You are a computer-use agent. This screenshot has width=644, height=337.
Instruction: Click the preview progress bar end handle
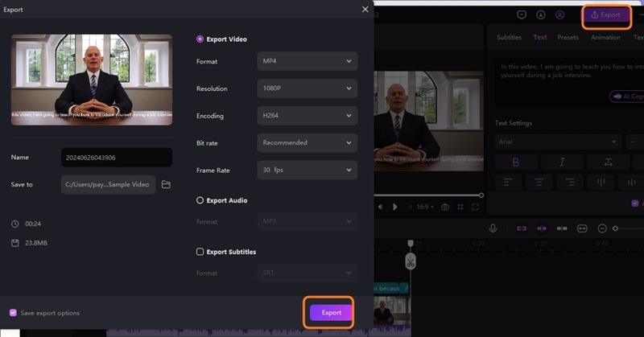(481, 195)
